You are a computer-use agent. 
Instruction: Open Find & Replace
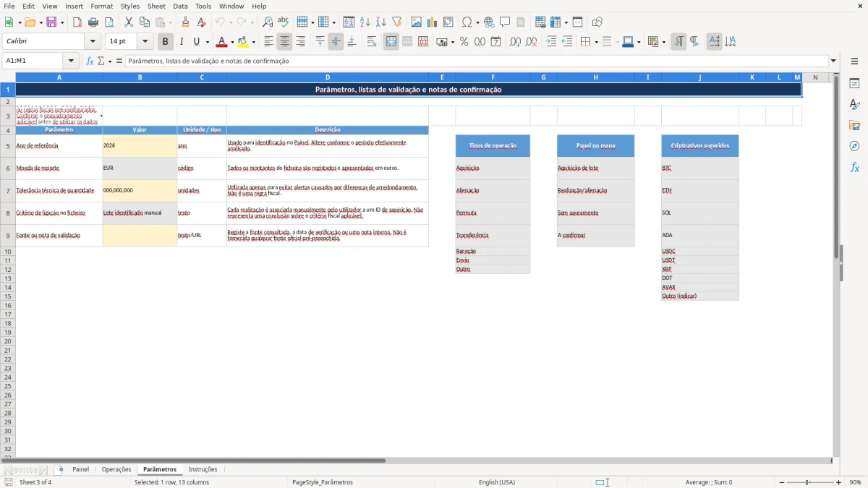point(268,22)
